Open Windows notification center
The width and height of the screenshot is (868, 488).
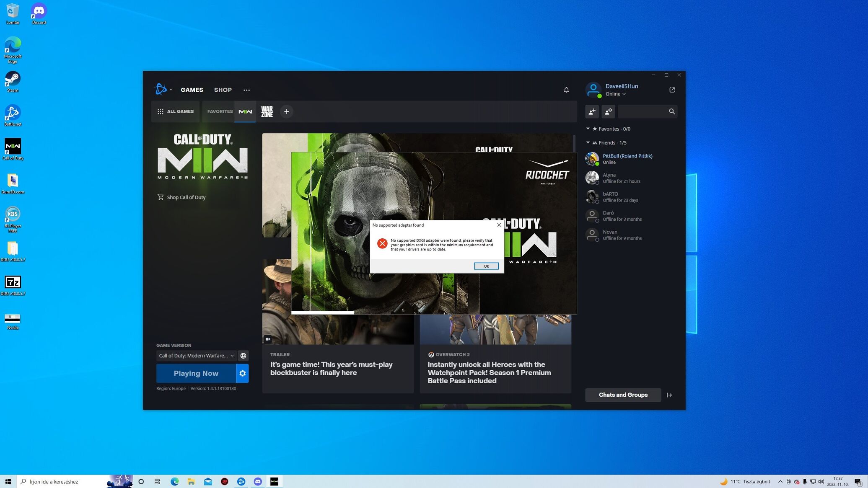(x=858, y=482)
